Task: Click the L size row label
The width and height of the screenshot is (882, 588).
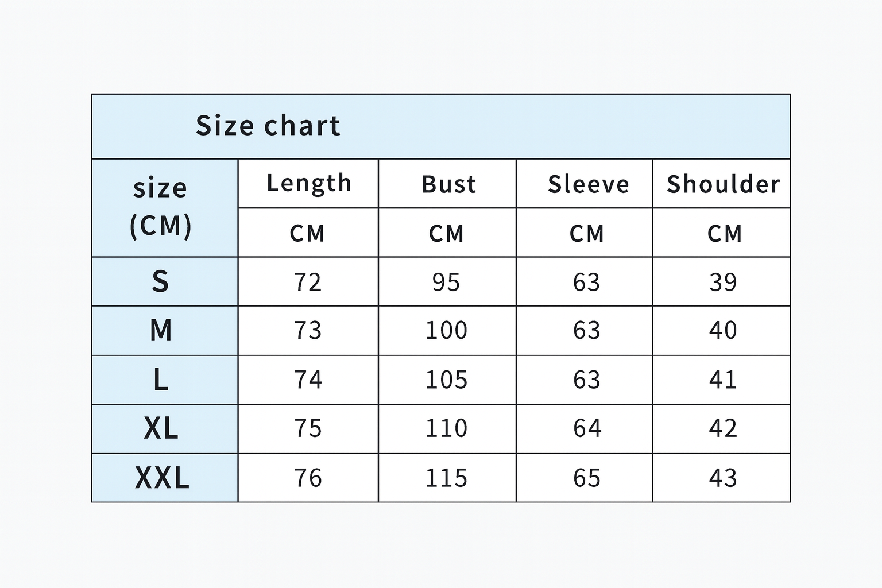Action: pos(161,380)
